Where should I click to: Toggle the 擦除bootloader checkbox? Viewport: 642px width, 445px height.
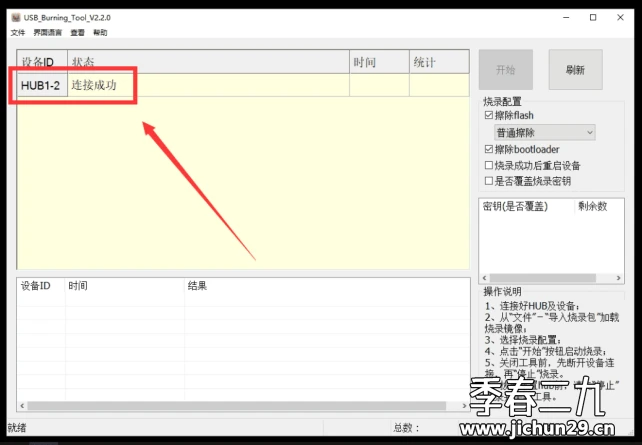click(488, 149)
